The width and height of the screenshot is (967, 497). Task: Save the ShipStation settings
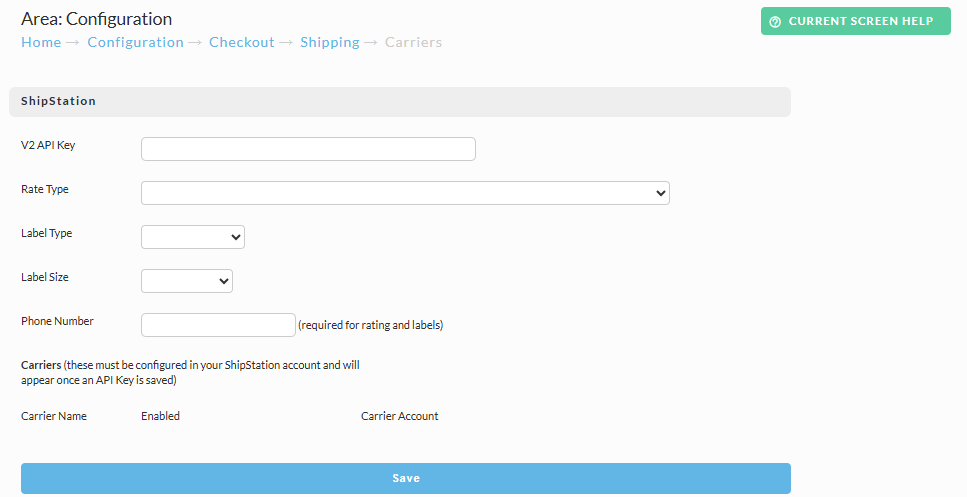tap(406, 479)
